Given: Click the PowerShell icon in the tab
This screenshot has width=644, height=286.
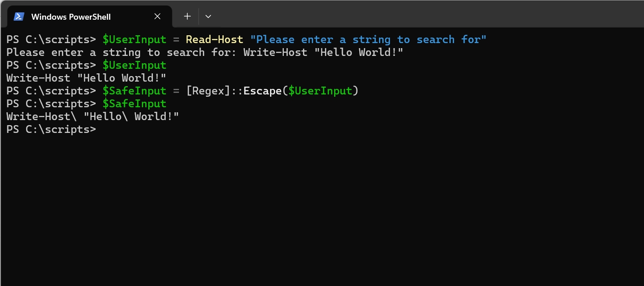Looking at the screenshot, I should [19, 16].
